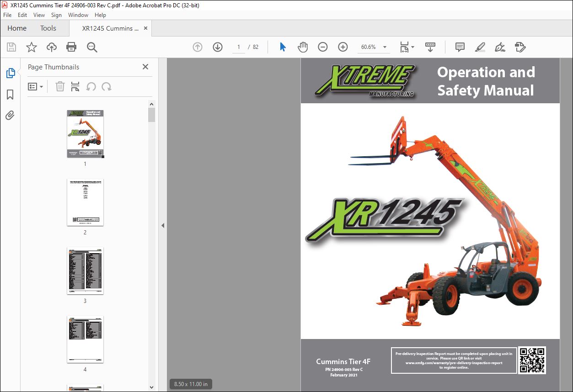Switch to the Home tab
The width and height of the screenshot is (573, 392).
[x=17, y=28]
